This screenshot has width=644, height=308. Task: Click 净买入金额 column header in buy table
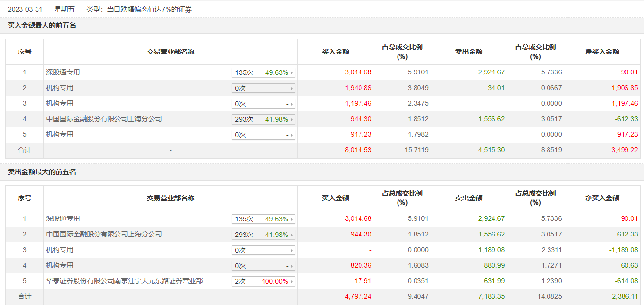pos(602,52)
